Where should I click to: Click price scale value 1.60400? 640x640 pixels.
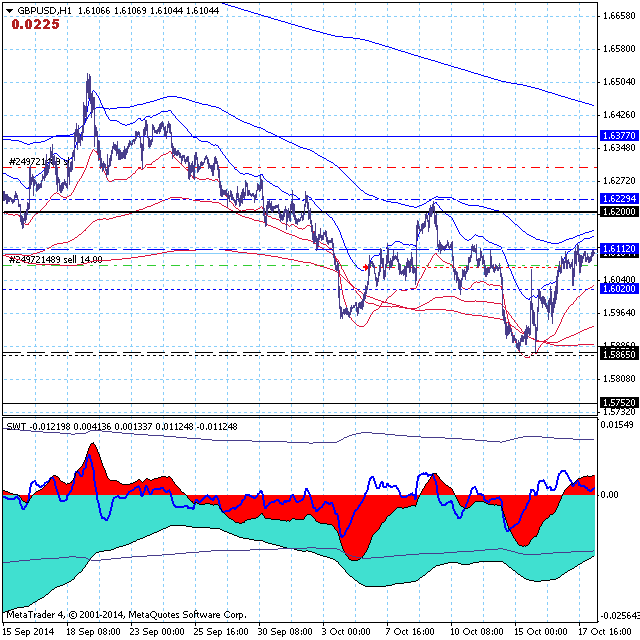[619, 280]
